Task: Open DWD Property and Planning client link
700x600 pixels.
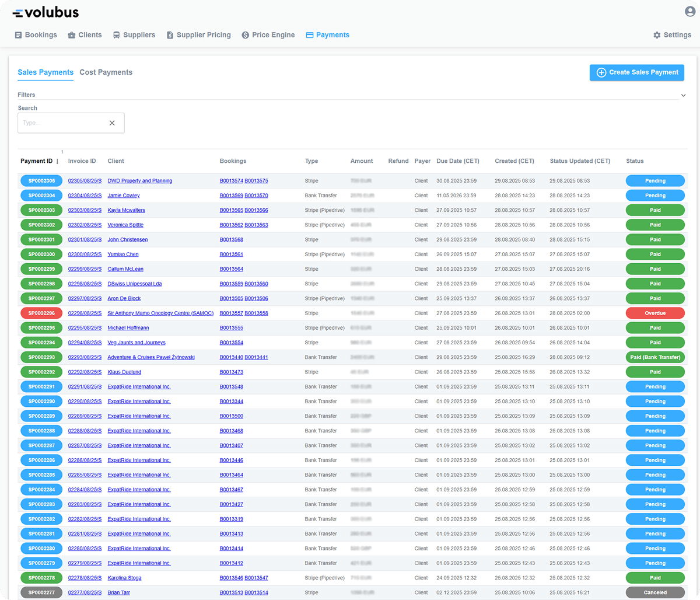Action: tap(139, 181)
